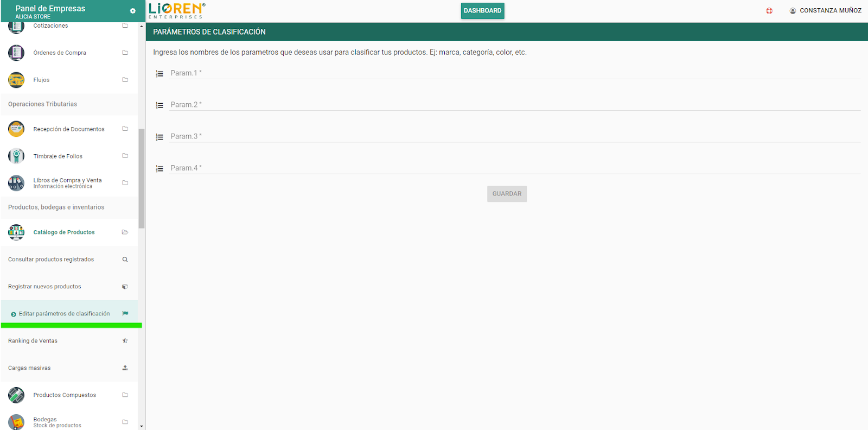This screenshot has height=430, width=868.
Task: Expand the Ordenes de Compra folder
Action: tap(125, 53)
